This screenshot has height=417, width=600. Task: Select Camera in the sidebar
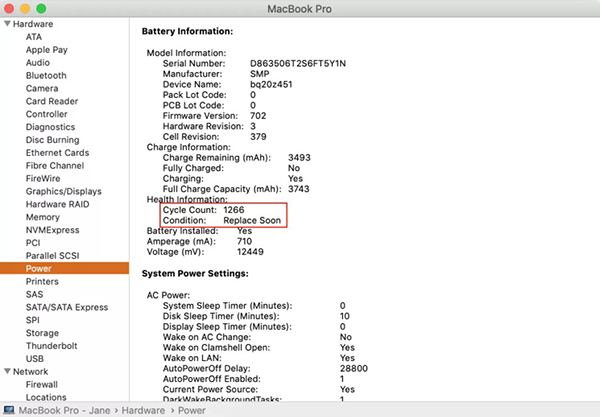coord(42,88)
